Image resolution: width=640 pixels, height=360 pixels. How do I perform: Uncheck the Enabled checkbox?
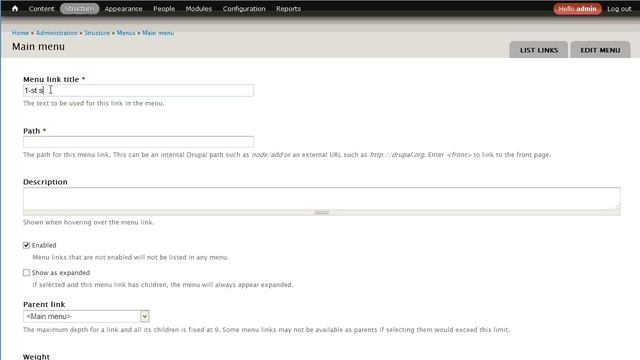point(27,245)
